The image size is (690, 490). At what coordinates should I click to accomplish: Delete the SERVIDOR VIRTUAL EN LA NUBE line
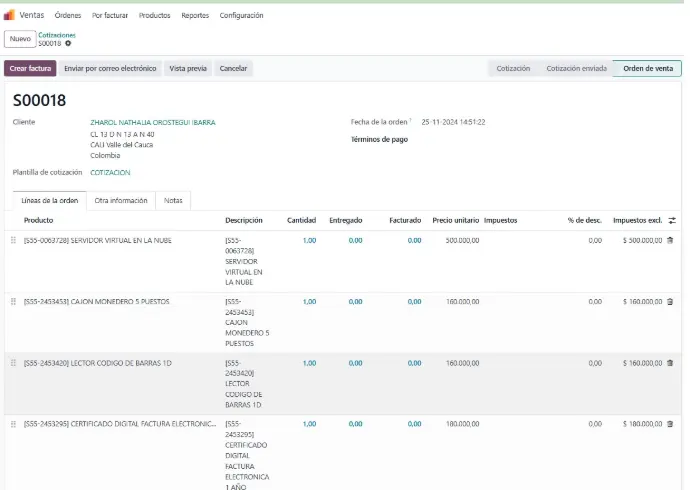[x=670, y=240]
